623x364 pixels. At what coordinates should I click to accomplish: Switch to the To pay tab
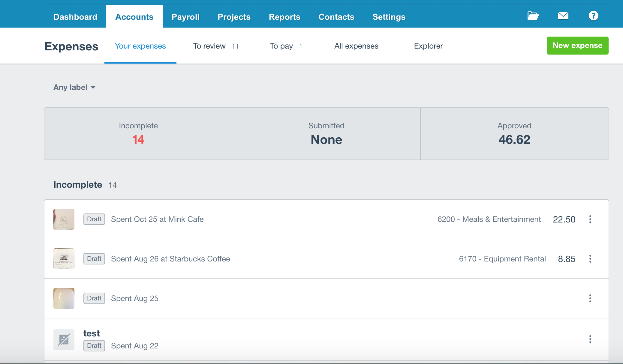point(286,46)
